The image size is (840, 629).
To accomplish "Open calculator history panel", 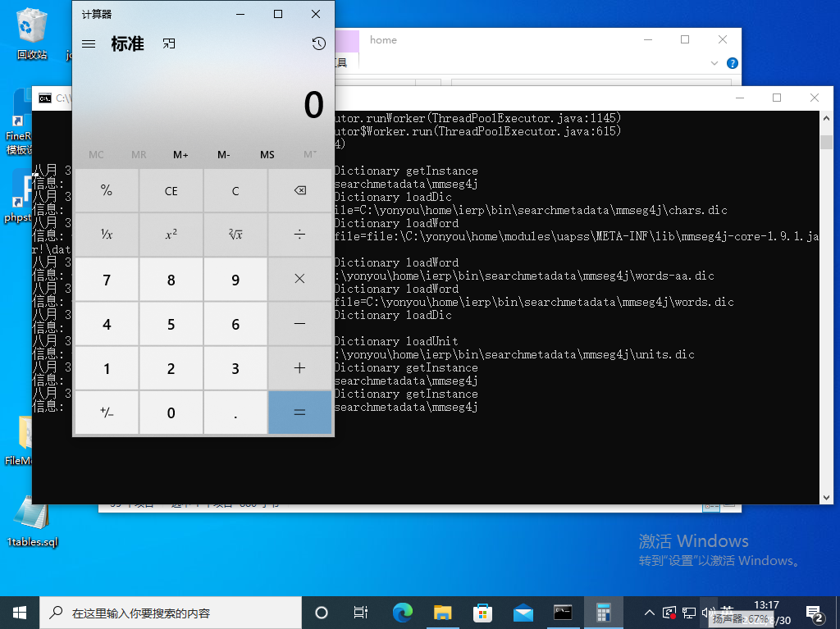I will click(319, 44).
